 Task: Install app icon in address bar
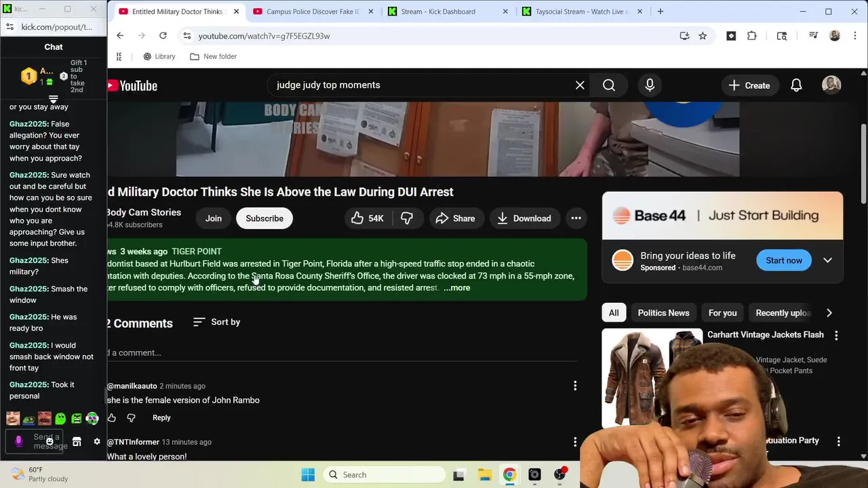click(x=684, y=36)
